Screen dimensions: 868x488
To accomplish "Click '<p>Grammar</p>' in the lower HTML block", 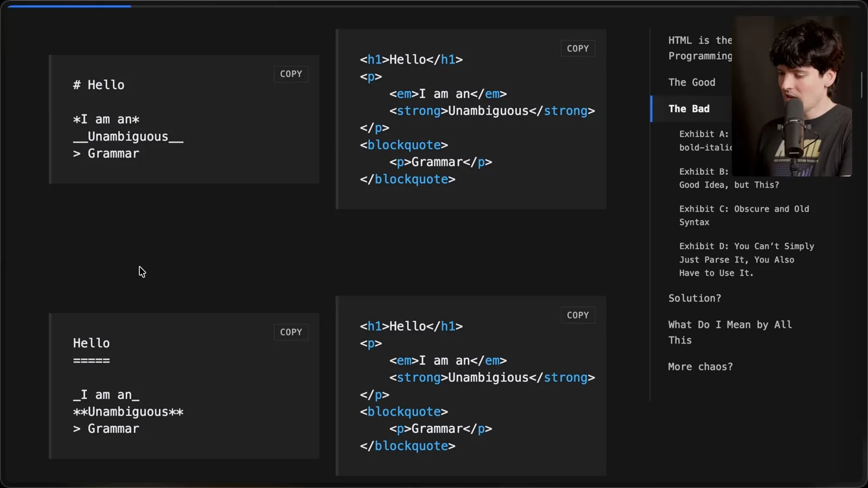I will [441, 429].
